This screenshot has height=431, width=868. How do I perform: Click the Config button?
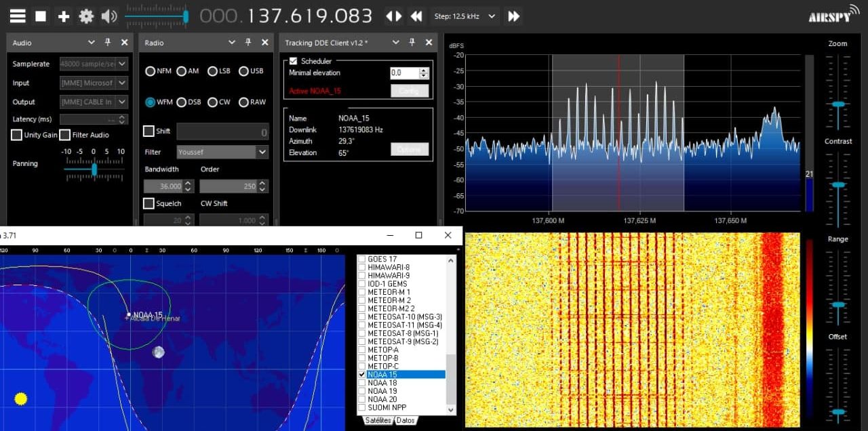[410, 91]
